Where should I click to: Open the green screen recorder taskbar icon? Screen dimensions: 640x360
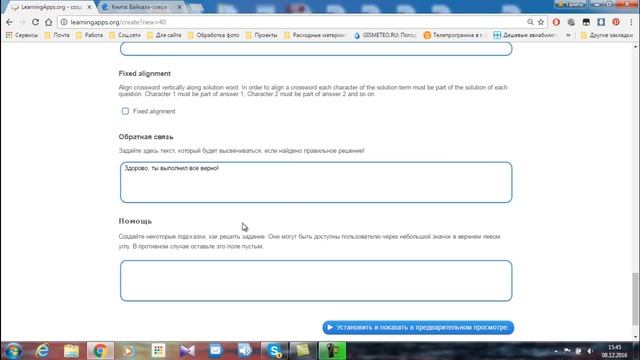pos(332,351)
